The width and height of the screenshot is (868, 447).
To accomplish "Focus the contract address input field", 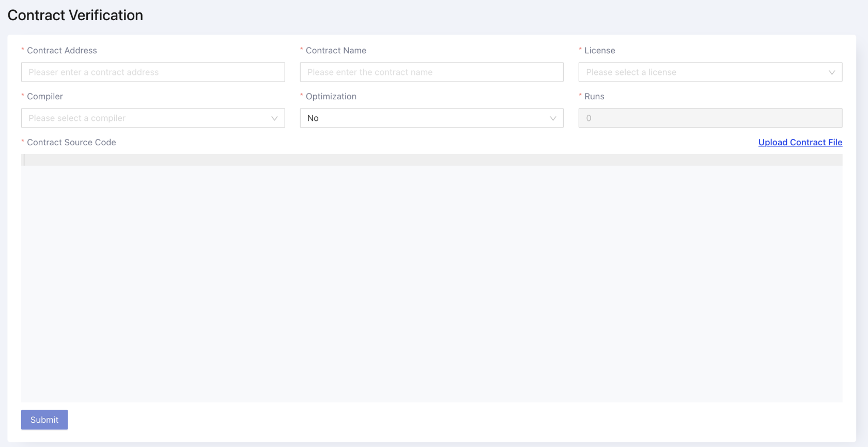I will pyautogui.click(x=152, y=72).
